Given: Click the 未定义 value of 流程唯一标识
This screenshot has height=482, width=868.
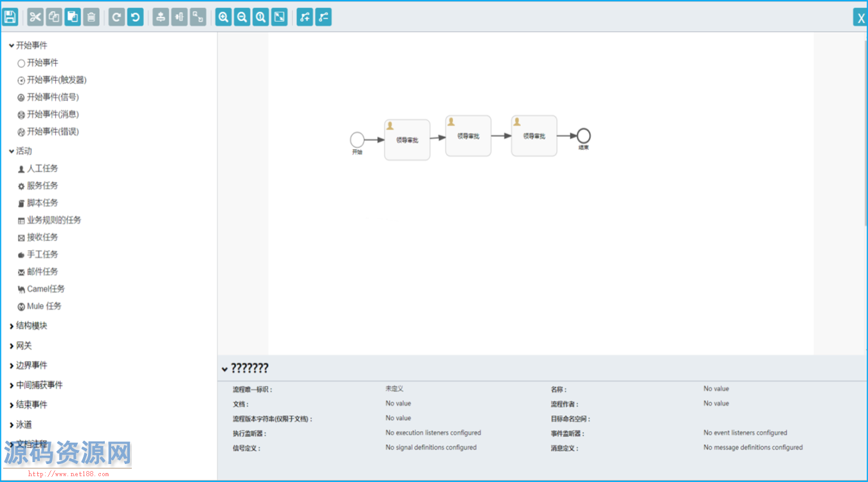Looking at the screenshot, I should tap(394, 389).
